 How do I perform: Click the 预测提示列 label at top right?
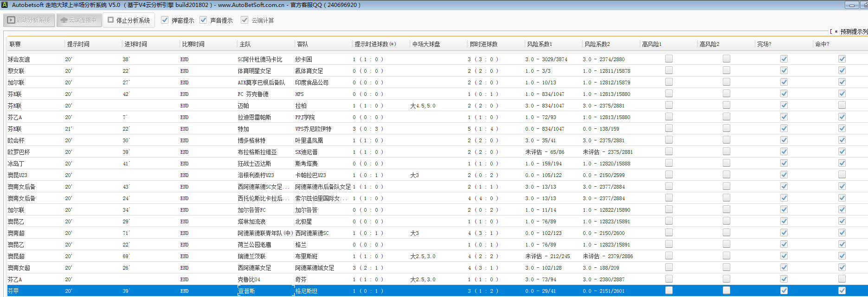tap(853, 32)
